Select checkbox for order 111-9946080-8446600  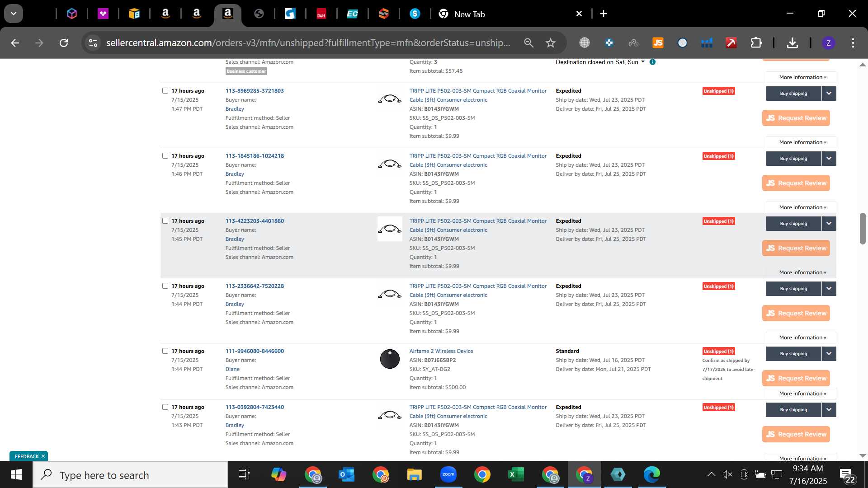[165, 351]
